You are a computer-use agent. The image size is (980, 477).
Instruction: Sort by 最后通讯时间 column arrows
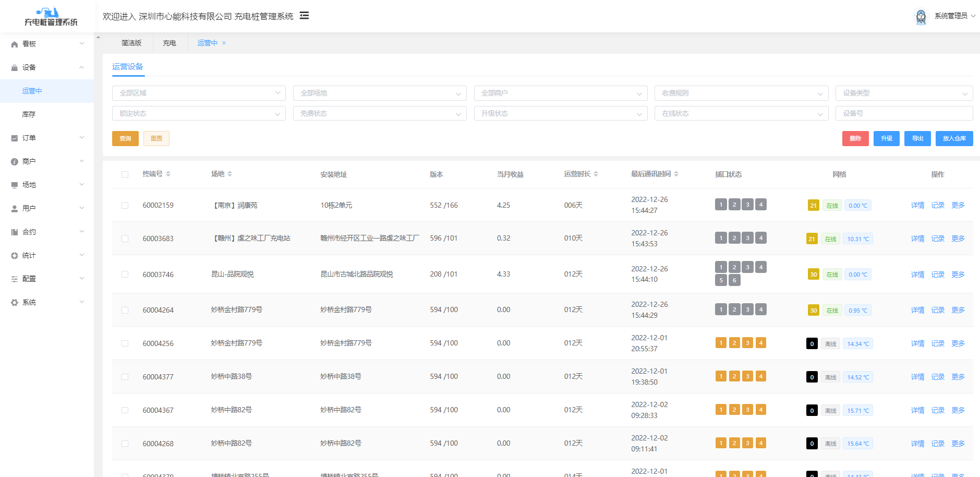(x=676, y=174)
